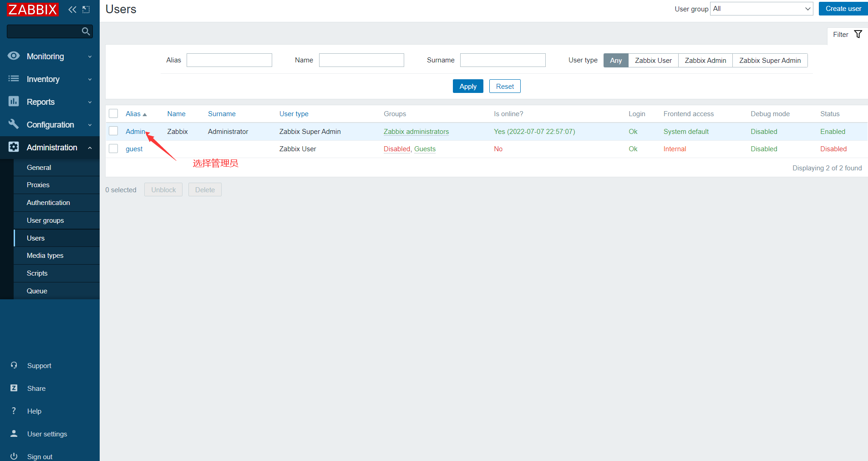868x461 pixels.
Task: Click the User settings person icon
Action: click(x=14, y=434)
